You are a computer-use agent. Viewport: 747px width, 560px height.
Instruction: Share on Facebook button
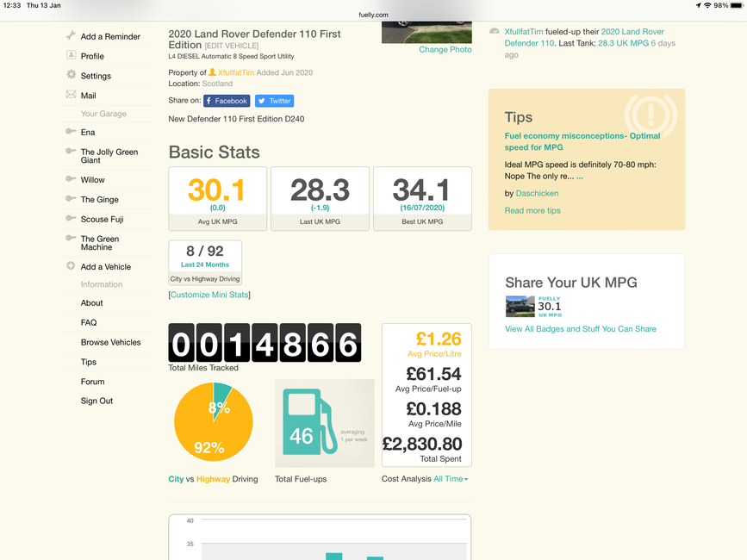(227, 101)
